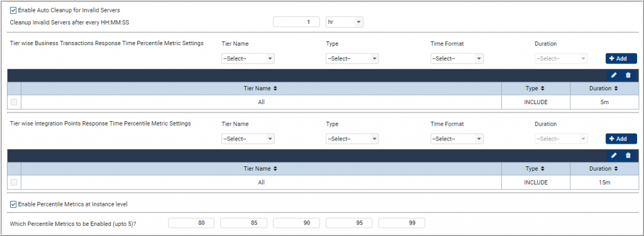Viewport: 644px width, 236px height.
Task: Click the edit pencil icon in Integration Points table
Action: (614, 155)
